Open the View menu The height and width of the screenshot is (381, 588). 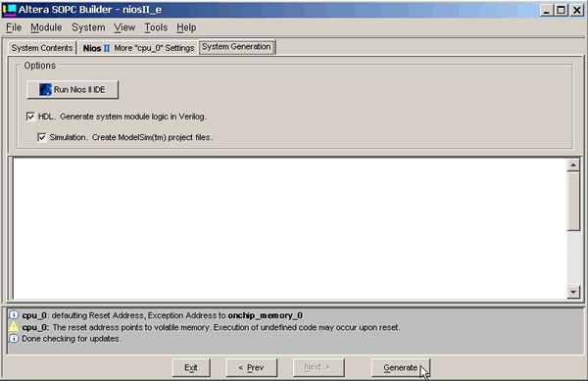(124, 27)
